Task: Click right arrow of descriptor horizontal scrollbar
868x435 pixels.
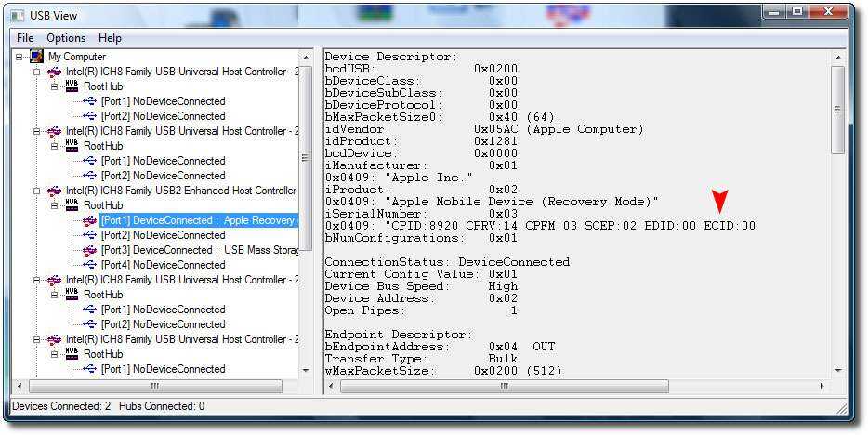Action: coord(822,386)
